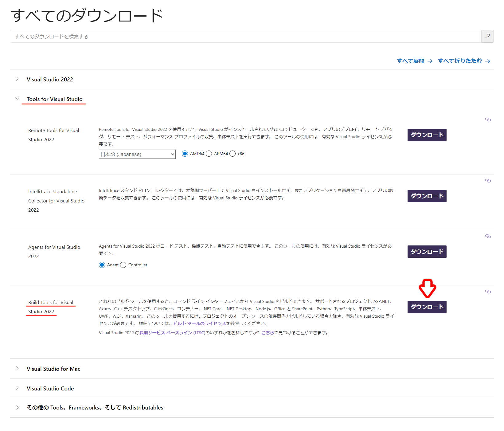Open the 日本語 (Japanese) language dropdown
504x431 pixels.
(x=137, y=154)
